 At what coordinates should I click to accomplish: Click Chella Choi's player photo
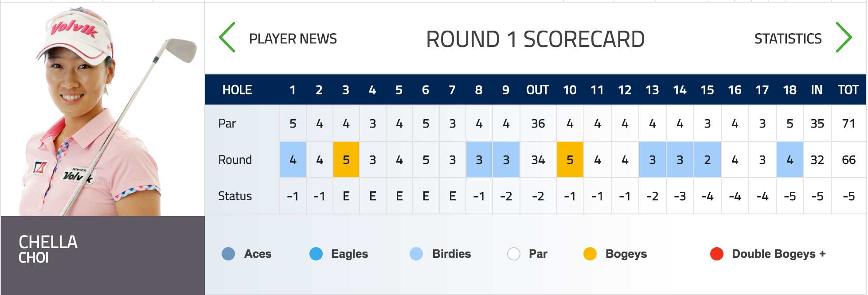[x=102, y=111]
